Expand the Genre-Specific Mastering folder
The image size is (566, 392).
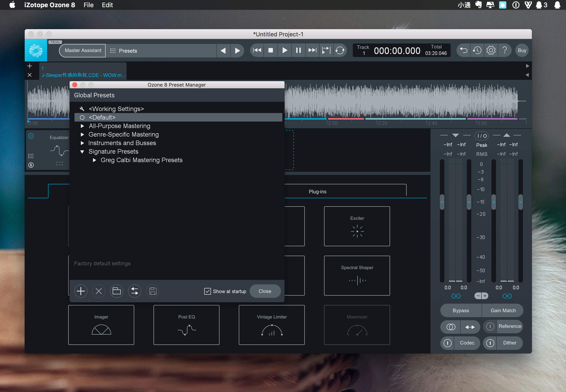[82, 135]
